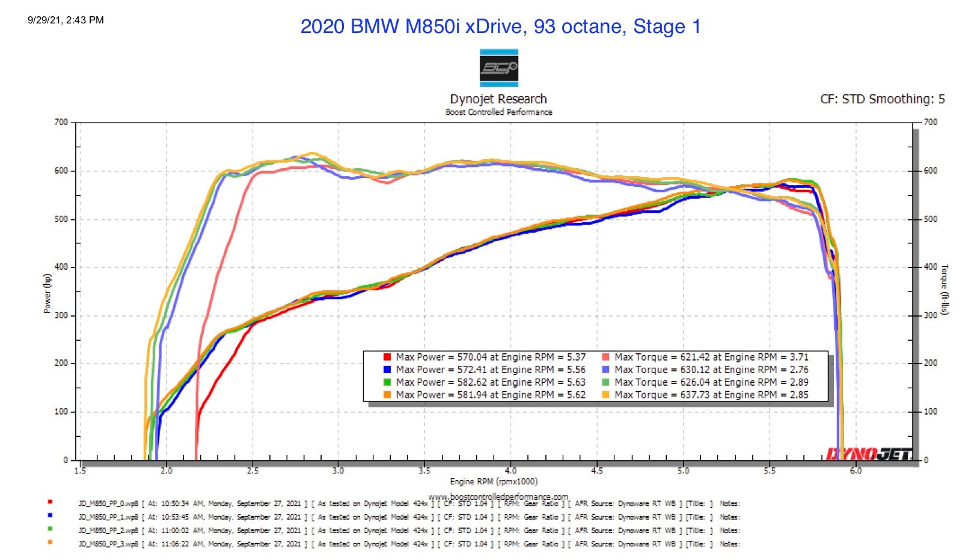Click 'Max Torque = 626.04 at Engine RPM = 2.89'
The width and height of the screenshot is (980, 560).
[711, 382]
